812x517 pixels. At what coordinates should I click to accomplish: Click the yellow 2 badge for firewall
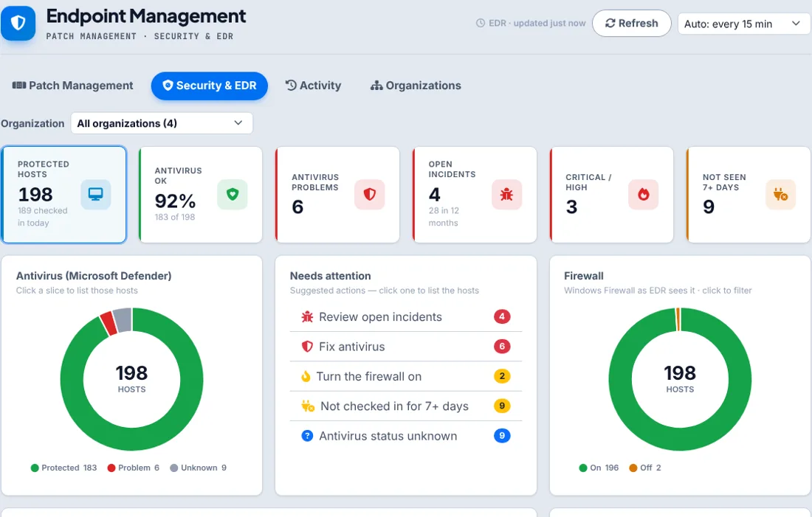point(502,375)
